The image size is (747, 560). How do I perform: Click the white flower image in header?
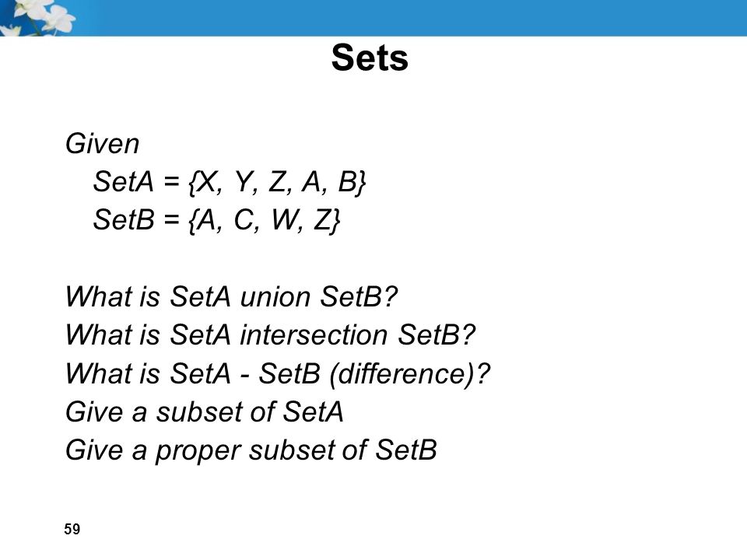tap(38, 18)
